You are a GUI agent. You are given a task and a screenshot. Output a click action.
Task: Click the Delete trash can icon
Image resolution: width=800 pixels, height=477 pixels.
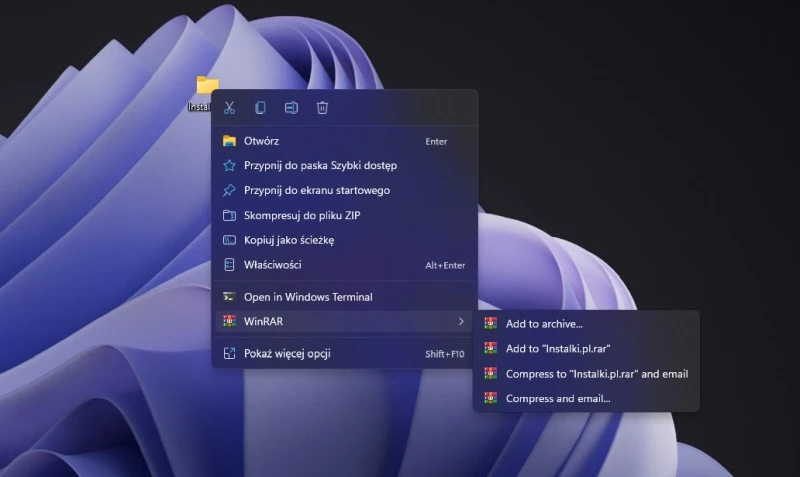coord(322,108)
